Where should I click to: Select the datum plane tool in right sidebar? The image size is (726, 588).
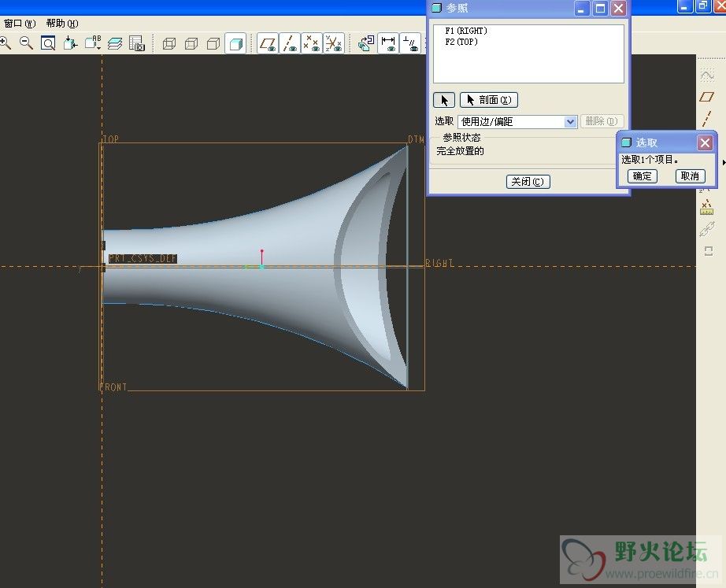point(706,97)
